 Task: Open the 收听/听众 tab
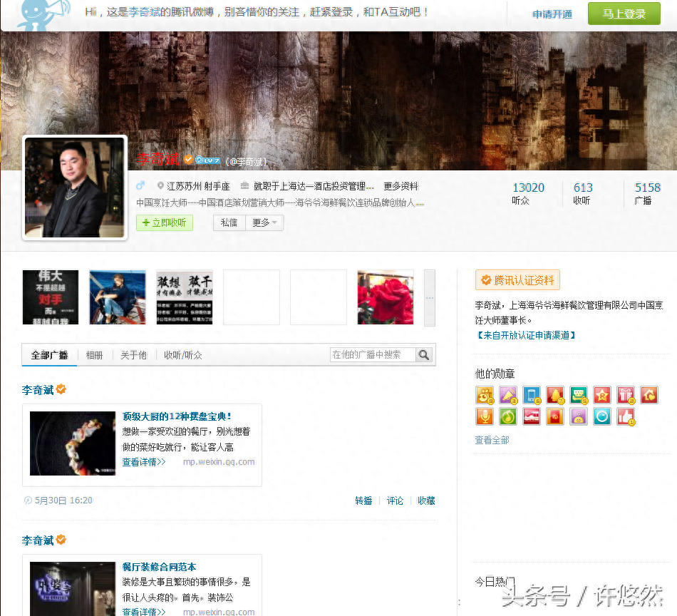pos(182,355)
